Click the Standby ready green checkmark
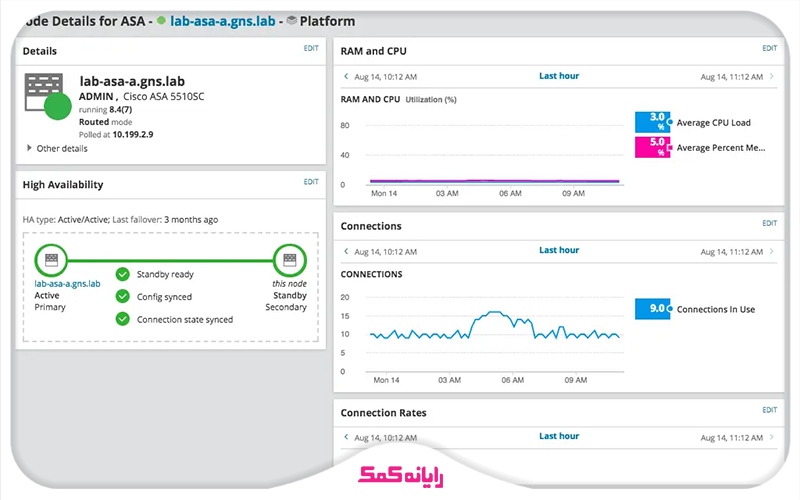The height and width of the screenshot is (500, 800). 122,274
